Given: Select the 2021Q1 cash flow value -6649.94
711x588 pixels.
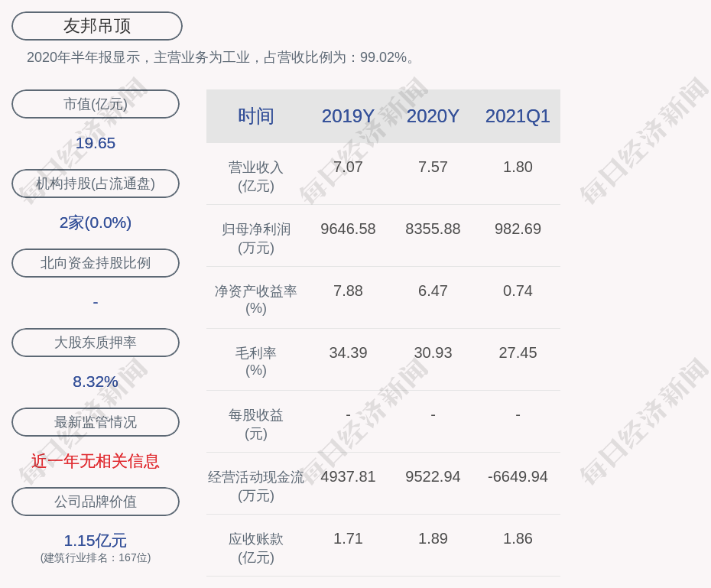Looking at the screenshot, I should tap(518, 476).
